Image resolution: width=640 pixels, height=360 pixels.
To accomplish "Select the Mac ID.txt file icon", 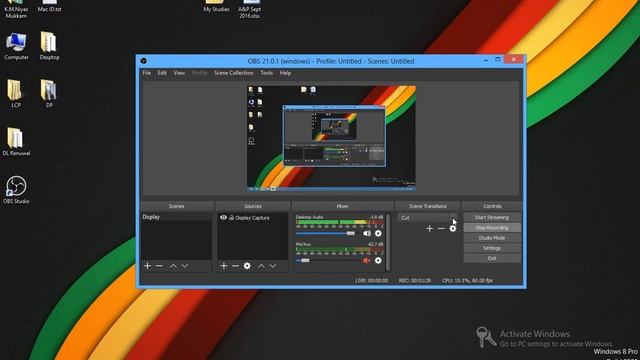I will 49,6.
